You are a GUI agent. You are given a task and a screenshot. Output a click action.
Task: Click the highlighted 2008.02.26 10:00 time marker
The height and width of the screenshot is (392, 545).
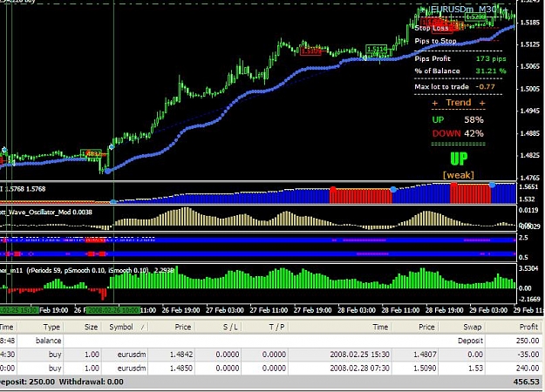[113, 310]
